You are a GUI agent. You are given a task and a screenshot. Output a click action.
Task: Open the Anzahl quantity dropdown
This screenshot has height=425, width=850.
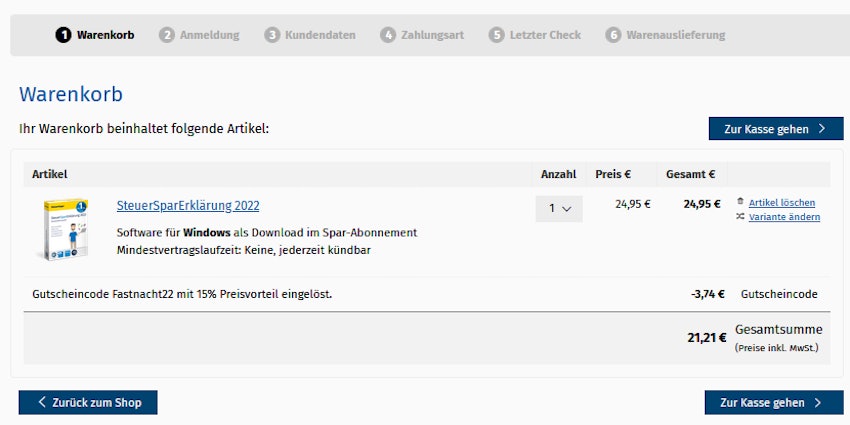point(559,209)
